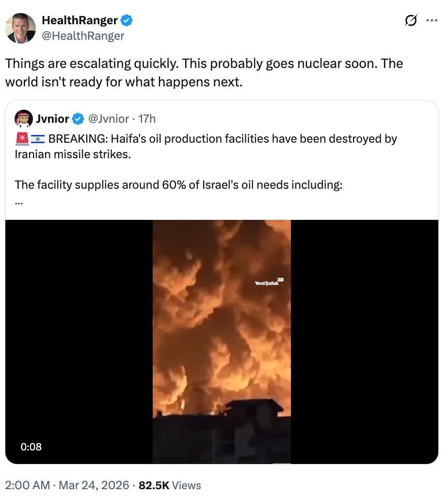Open the 2:00 AM Mar 24, 2026 timestamp
Screen dimensions: 448x496
click(x=67, y=485)
